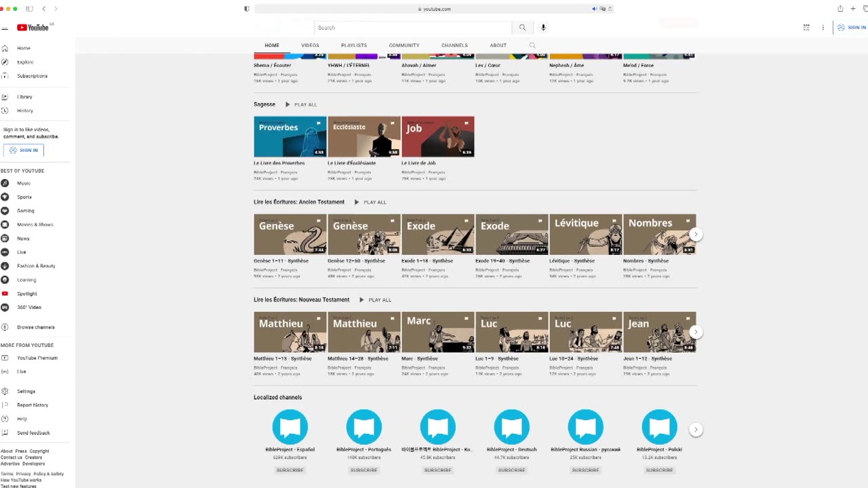This screenshot has width=868, height=488.
Task: Click SIGN IN button in sidebar
Action: pos(24,150)
